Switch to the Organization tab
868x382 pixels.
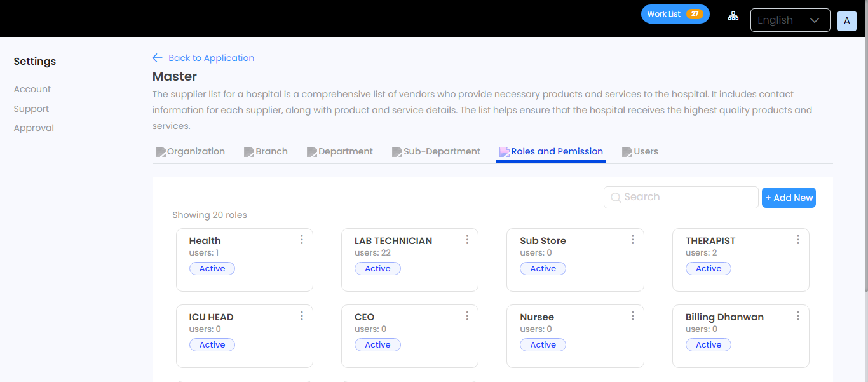click(x=190, y=152)
